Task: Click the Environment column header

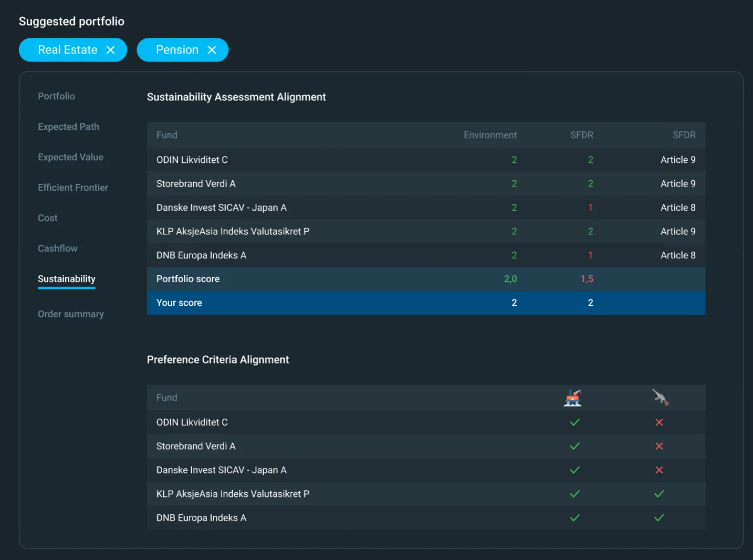Action: (490, 135)
